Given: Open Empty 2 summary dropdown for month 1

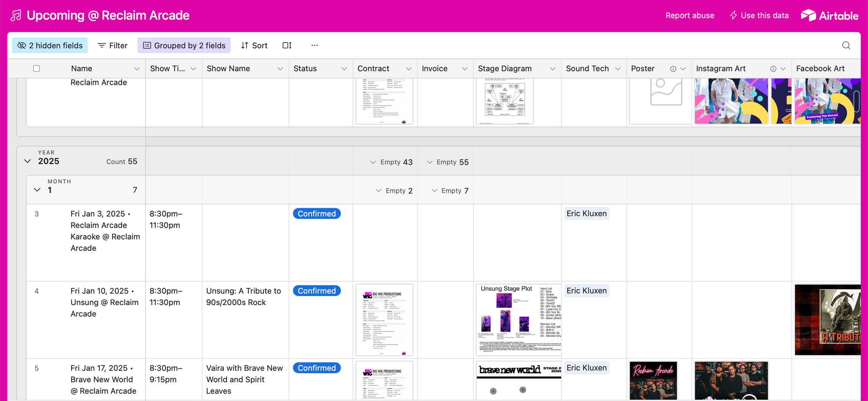Looking at the screenshot, I should (394, 191).
